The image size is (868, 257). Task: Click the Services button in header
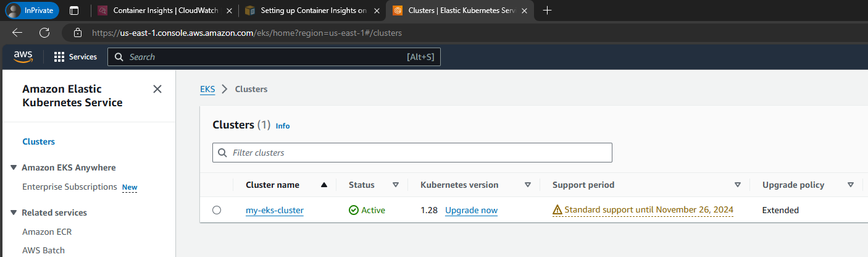click(75, 57)
